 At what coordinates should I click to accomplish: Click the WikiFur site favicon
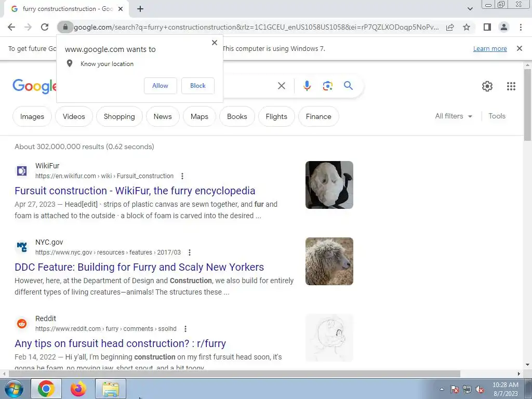click(x=22, y=170)
